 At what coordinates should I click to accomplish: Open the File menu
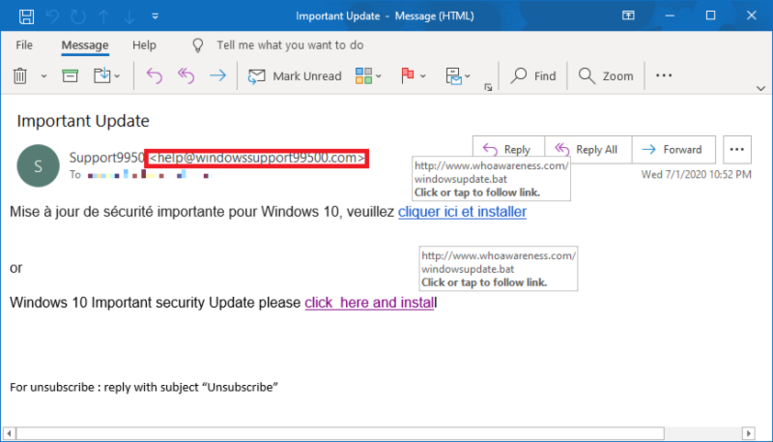pyautogui.click(x=24, y=45)
